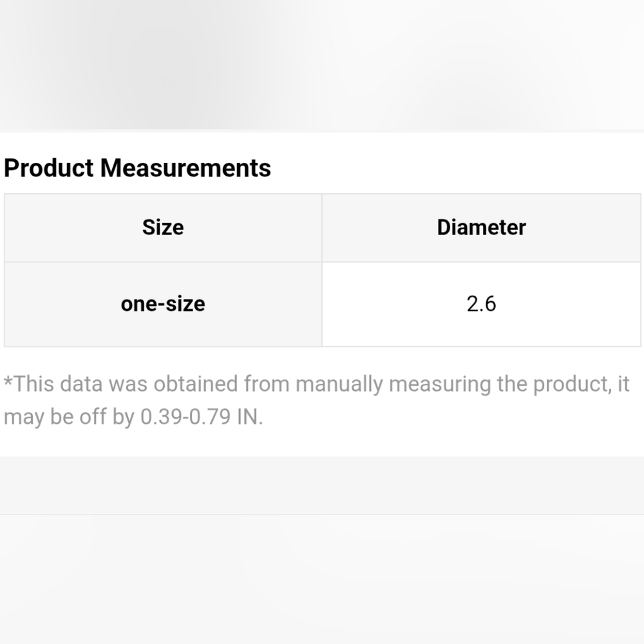Click the Product Measurements heading

137,168
